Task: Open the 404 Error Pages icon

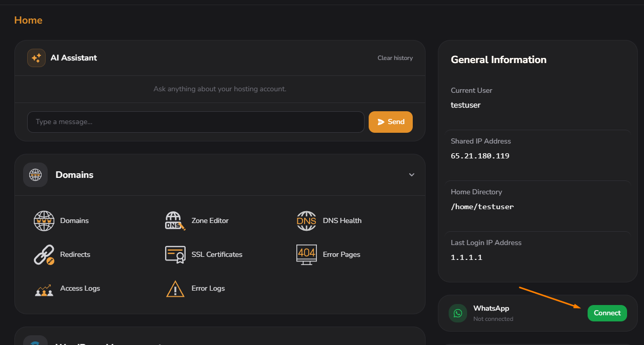Action: coord(307,255)
